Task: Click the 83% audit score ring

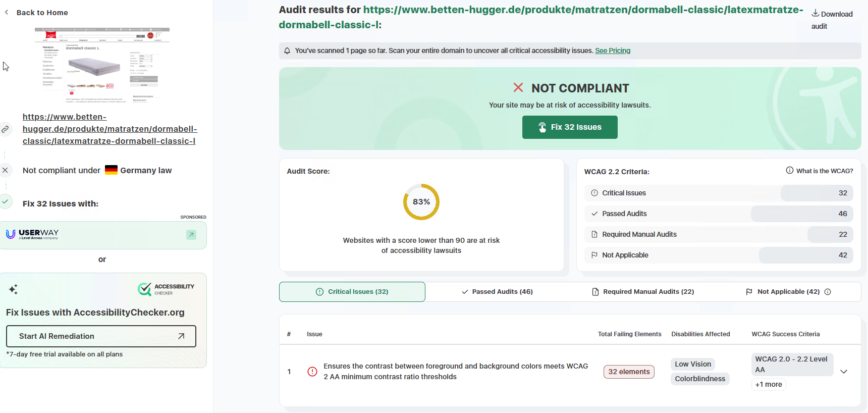Action: tap(421, 202)
